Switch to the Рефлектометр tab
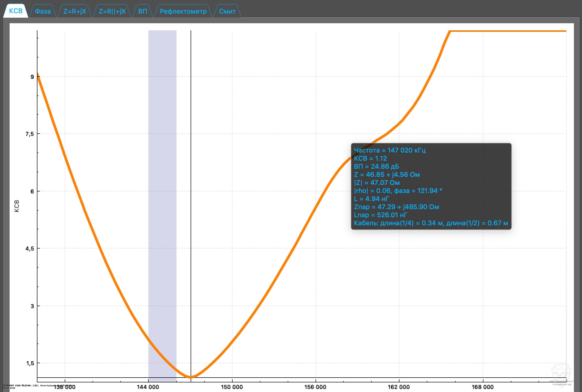This screenshot has height=392, width=582. [x=183, y=11]
